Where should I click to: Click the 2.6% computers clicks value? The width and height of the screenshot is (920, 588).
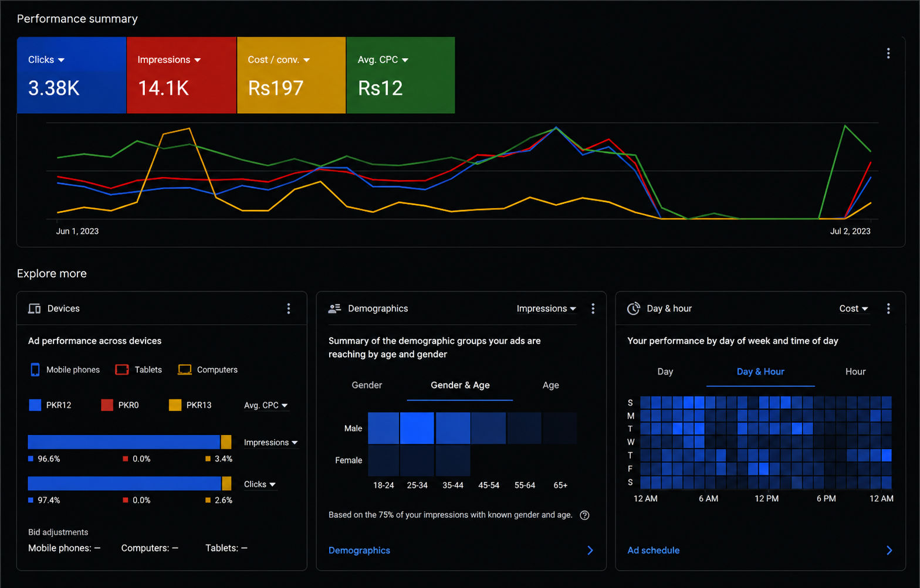[x=224, y=500]
